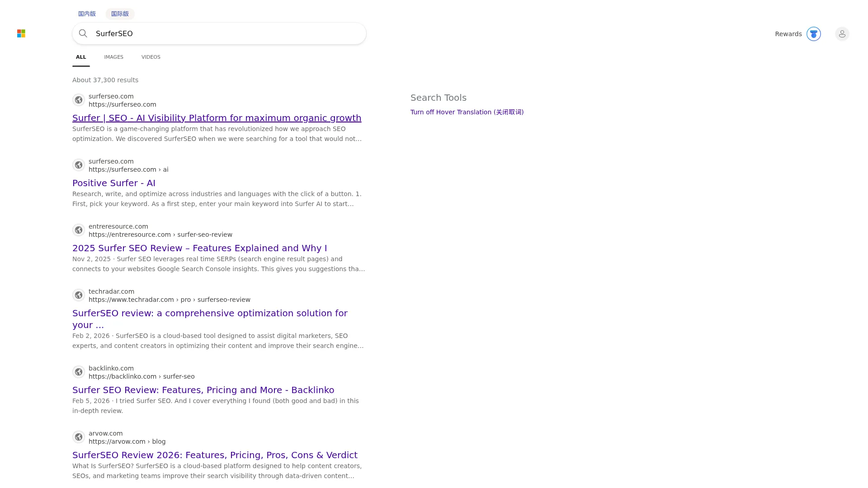Open SurferSEO review comprehensive optimization result
The height and width of the screenshot is (488, 868).
click(210, 319)
